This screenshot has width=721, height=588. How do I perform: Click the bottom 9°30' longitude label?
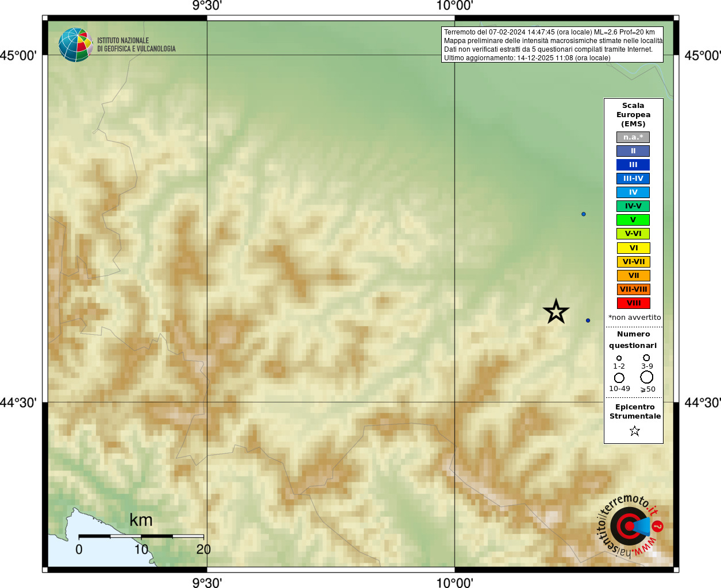[x=207, y=583]
